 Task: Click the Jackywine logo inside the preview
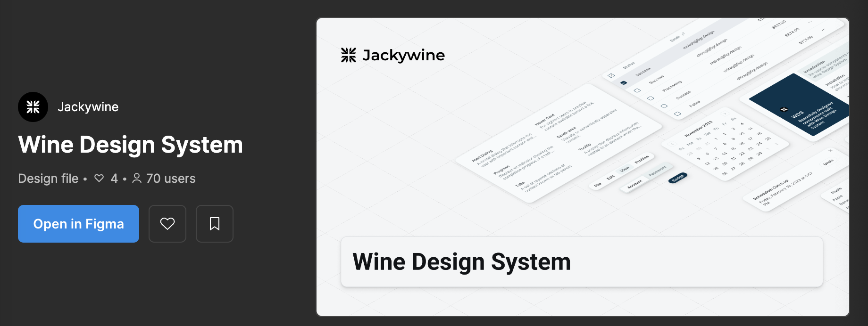(x=392, y=55)
